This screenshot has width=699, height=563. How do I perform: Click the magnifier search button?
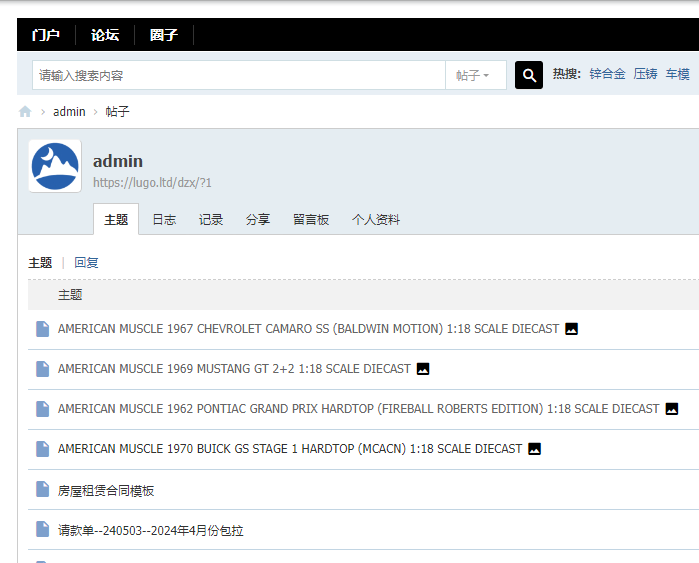click(x=528, y=75)
